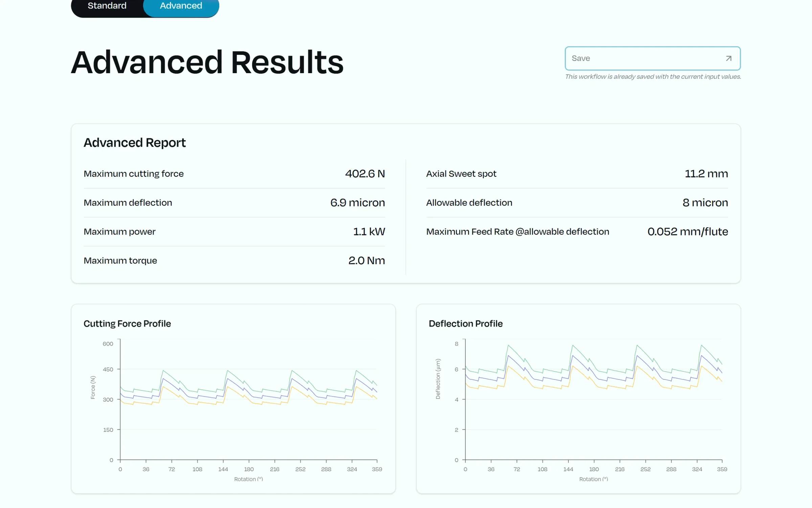This screenshot has height=508, width=812.
Task: Click the Force (N) axis label
Action: pos(93,387)
